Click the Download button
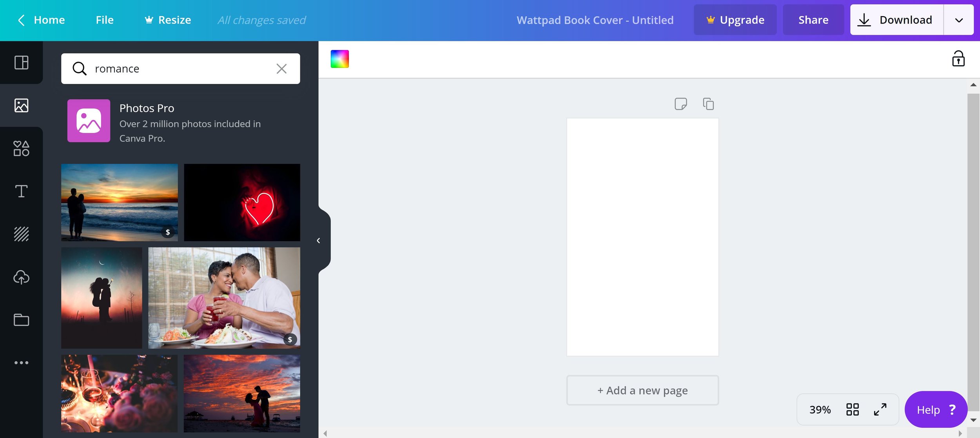 point(897,20)
